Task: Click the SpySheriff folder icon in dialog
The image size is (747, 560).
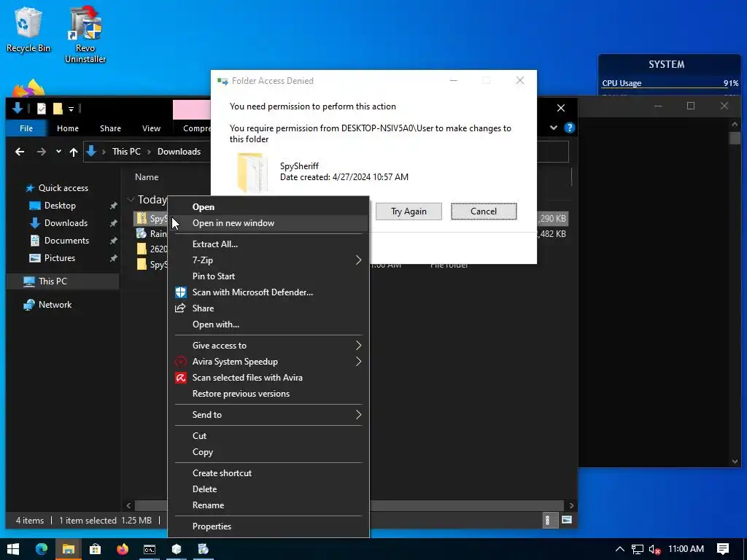Action: pos(252,172)
